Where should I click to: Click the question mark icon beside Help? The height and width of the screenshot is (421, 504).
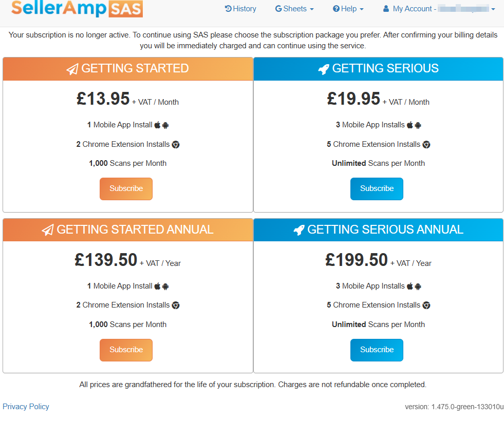pos(337,9)
